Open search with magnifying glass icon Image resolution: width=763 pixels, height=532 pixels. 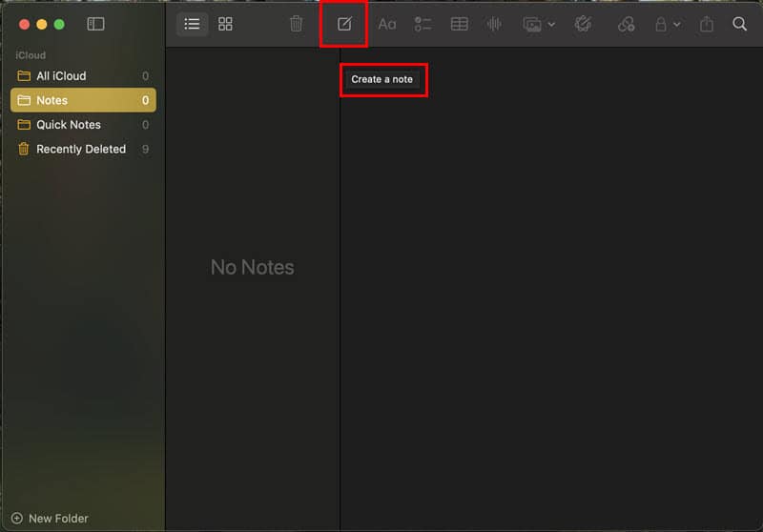click(x=739, y=24)
